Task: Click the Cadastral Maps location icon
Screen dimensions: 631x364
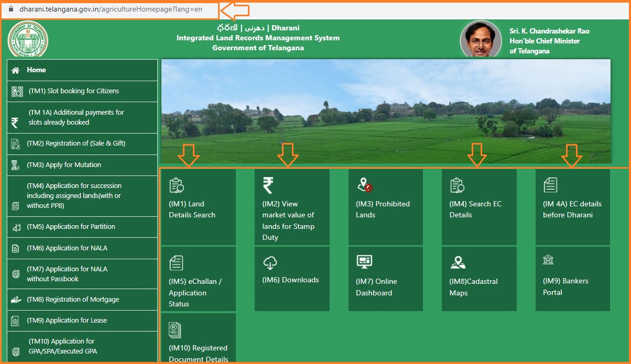Action: (458, 263)
